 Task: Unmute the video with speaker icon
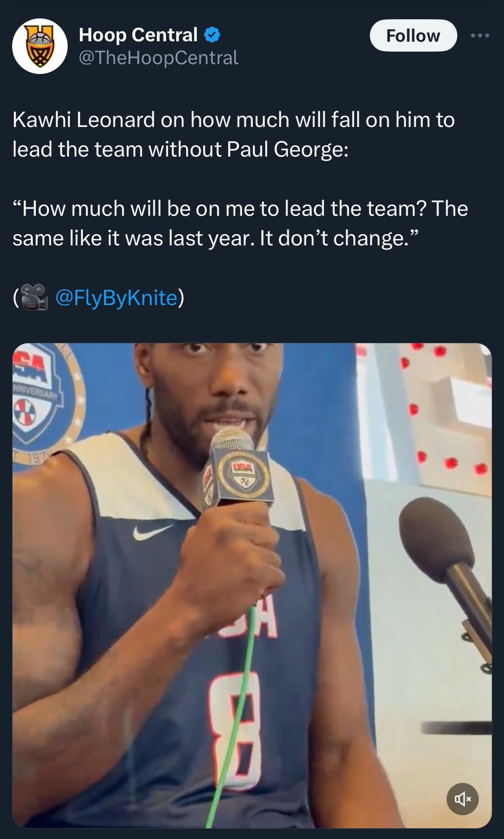462,799
